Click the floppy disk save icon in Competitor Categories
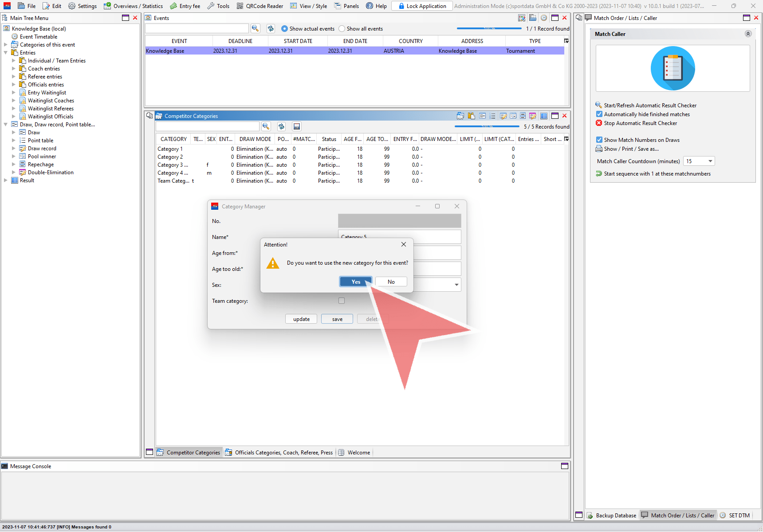Viewport: 763px width, 532px height. (297, 126)
